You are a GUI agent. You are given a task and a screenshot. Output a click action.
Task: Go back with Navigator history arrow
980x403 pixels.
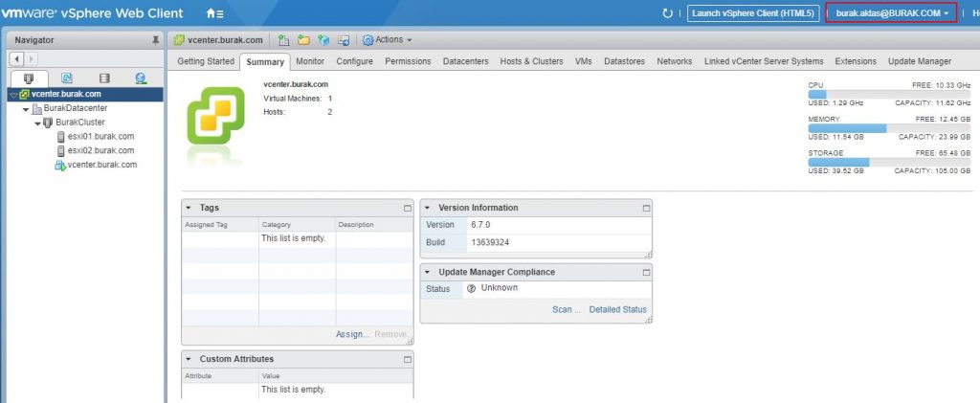click(16, 58)
